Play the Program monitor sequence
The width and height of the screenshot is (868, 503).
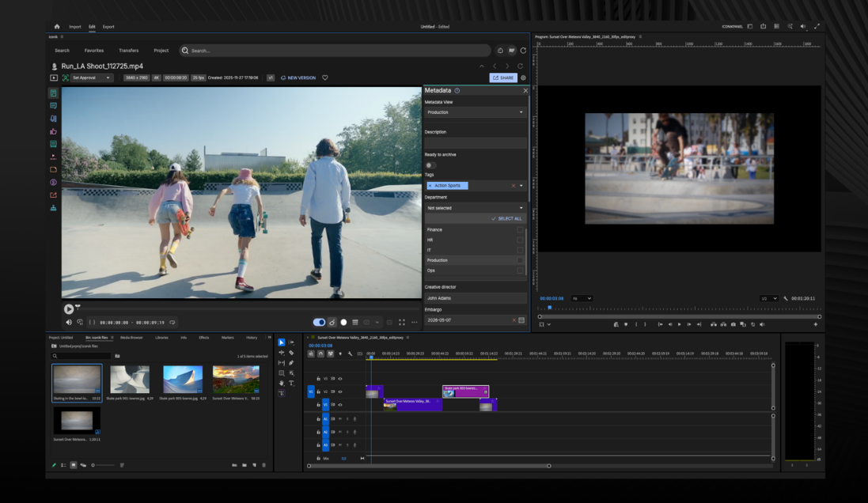pos(679,324)
